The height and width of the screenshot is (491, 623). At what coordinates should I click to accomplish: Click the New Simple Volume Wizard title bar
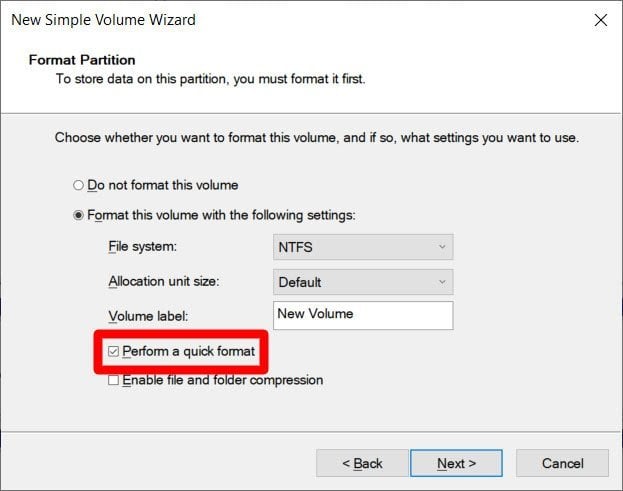pyautogui.click(x=103, y=20)
